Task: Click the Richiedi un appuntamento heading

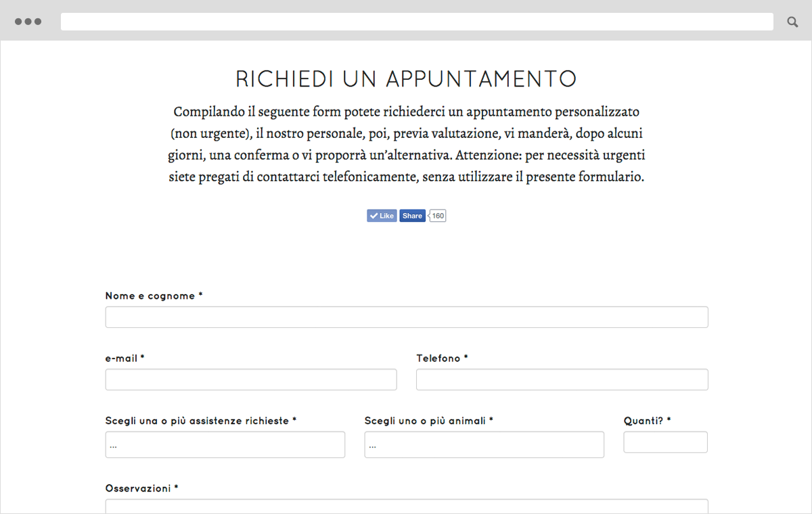Action: [406, 79]
